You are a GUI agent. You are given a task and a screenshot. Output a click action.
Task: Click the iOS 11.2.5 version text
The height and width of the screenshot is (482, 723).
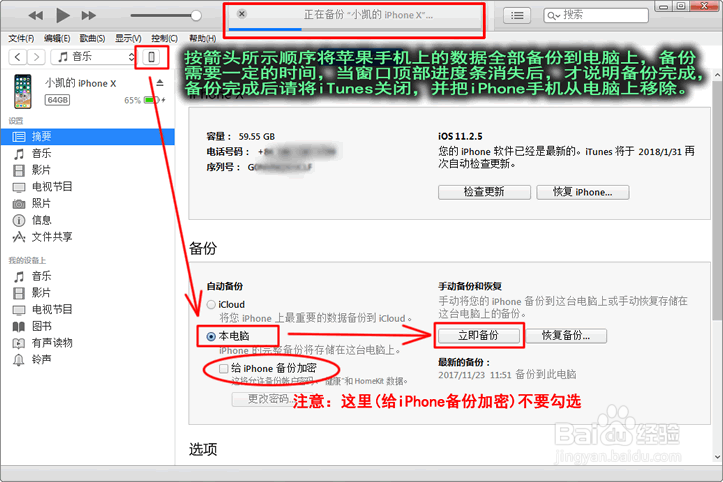click(x=460, y=137)
